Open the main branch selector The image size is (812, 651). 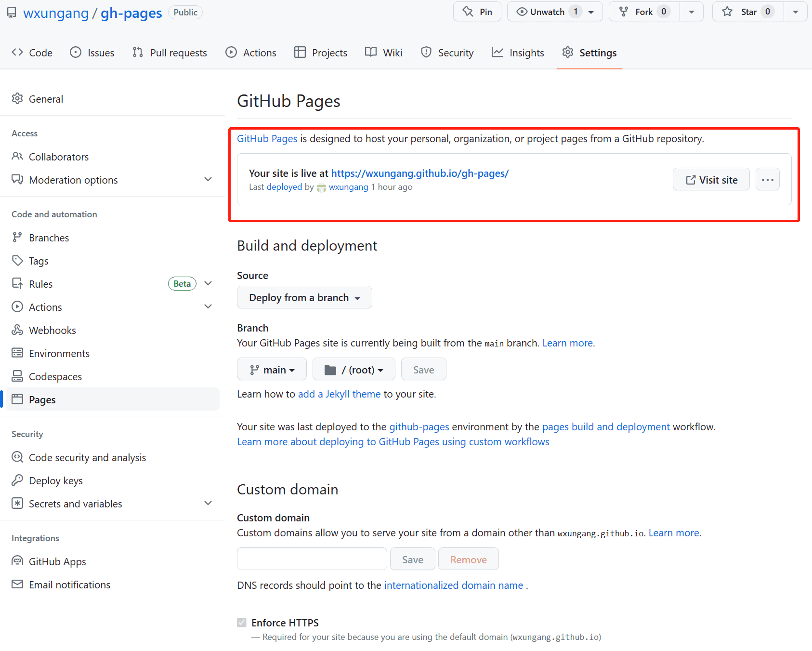click(x=272, y=369)
